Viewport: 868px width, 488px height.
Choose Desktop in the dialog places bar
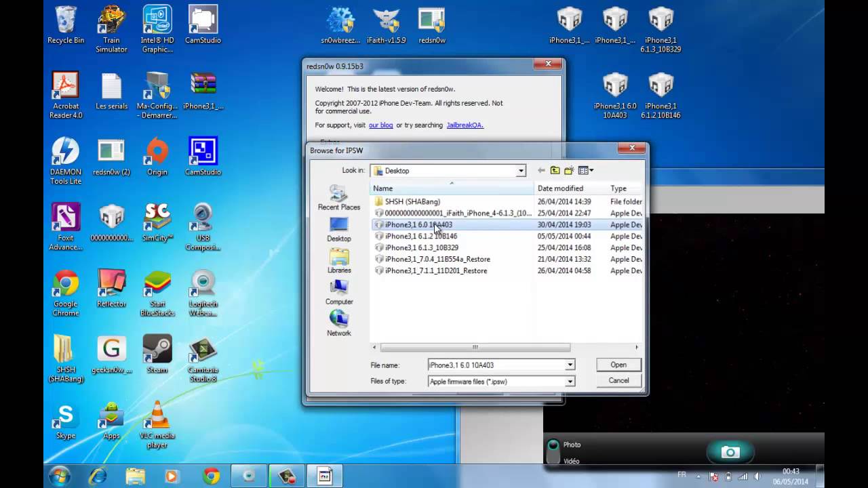coord(339,230)
